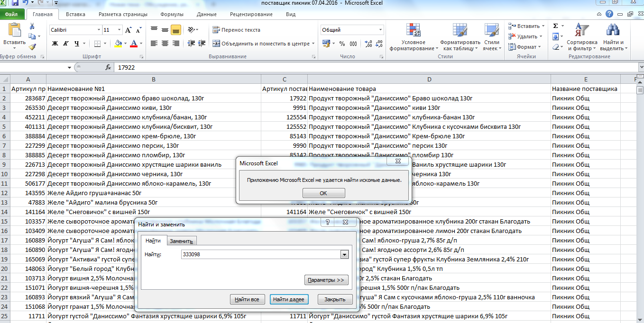
Task: Open Стили ячеек gallery
Action: click(492, 37)
